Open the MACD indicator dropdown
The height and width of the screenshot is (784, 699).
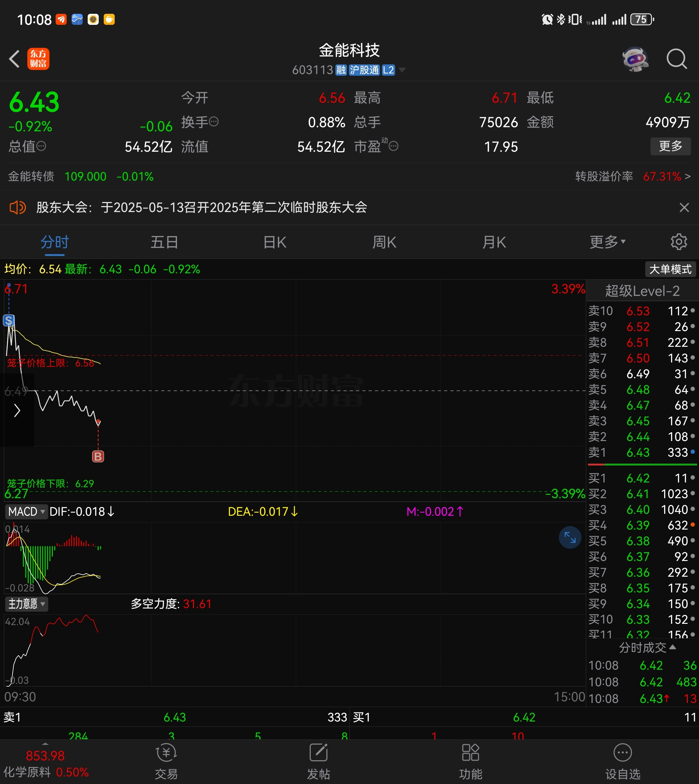coord(26,512)
